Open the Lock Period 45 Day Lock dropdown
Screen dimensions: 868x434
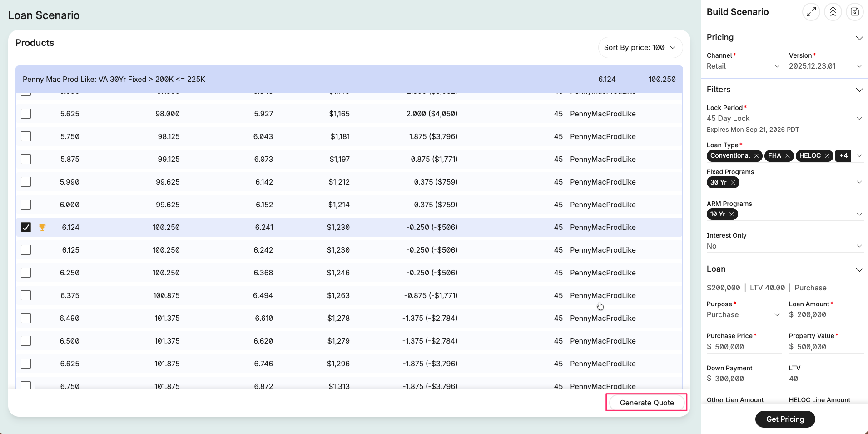coord(784,118)
